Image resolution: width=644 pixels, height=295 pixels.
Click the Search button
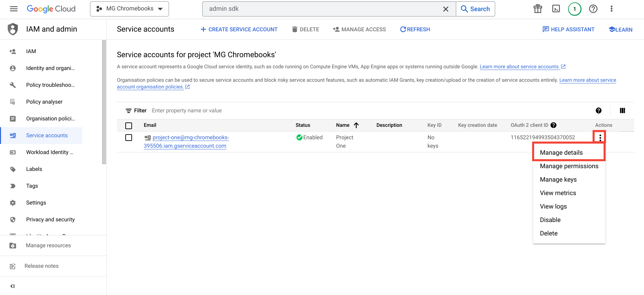(x=475, y=9)
